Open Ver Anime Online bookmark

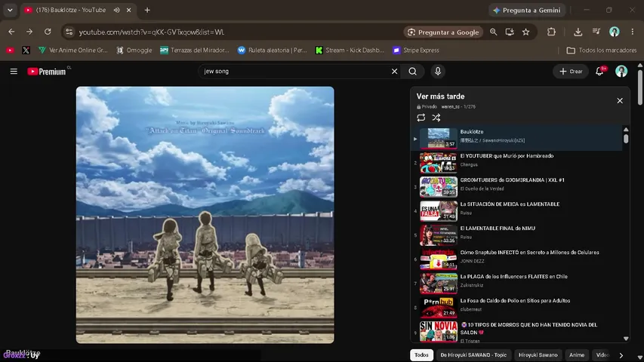click(x=73, y=50)
